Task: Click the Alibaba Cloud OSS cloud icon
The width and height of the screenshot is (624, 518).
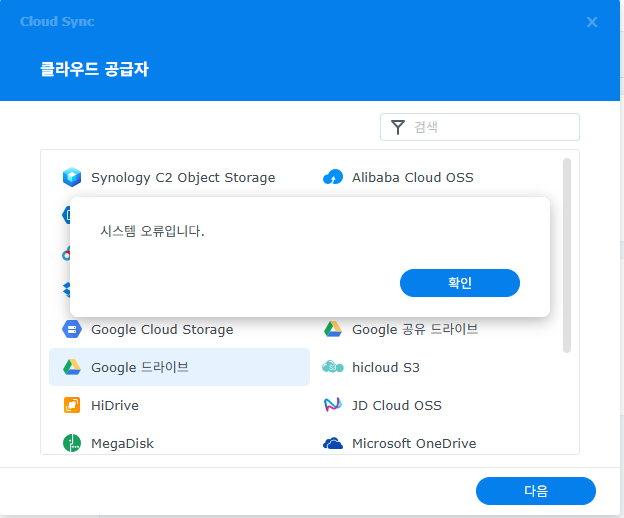Action: click(x=333, y=177)
